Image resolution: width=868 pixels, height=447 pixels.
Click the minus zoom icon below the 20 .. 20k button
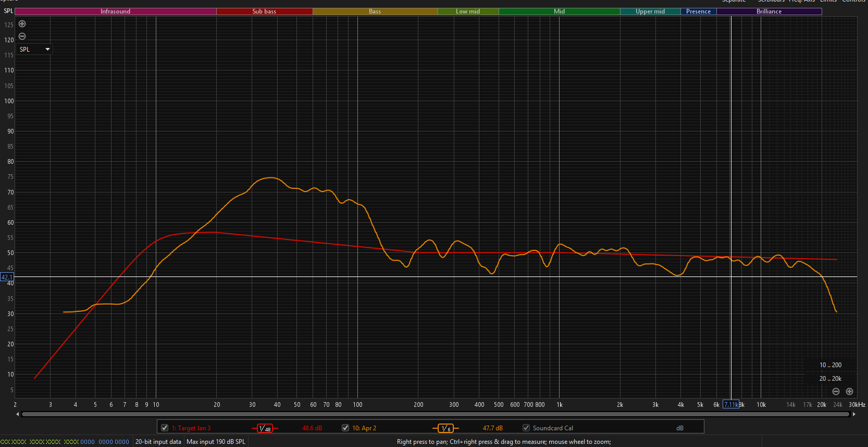(836, 392)
